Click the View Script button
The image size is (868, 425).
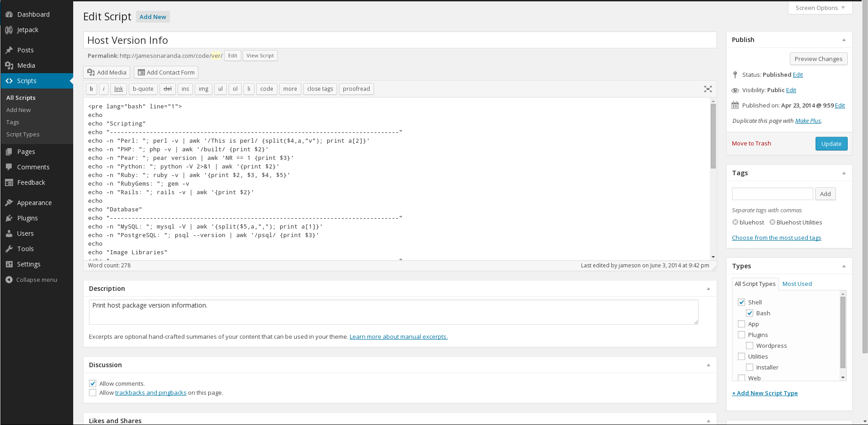[260, 56]
